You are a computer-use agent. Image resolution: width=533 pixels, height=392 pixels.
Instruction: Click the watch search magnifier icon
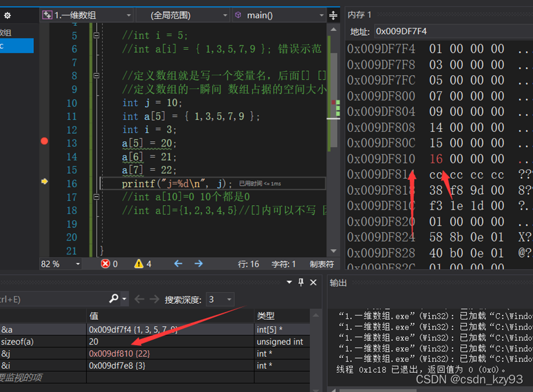[x=113, y=298]
